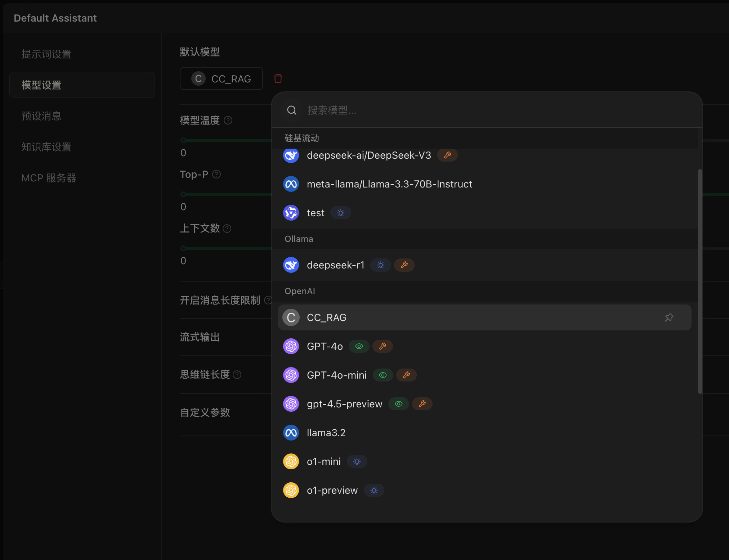Select o1-preview model option

[332, 490]
